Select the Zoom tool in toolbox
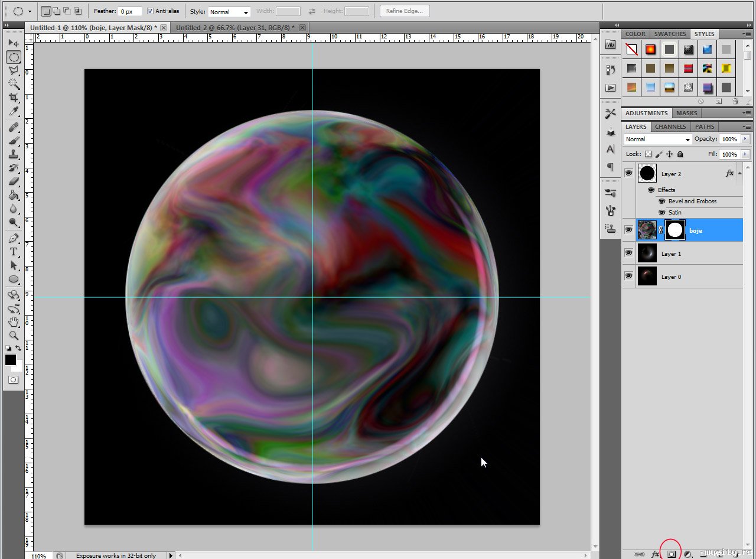Image resolution: width=756 pixels, height=559 pixels. [14, 335]
